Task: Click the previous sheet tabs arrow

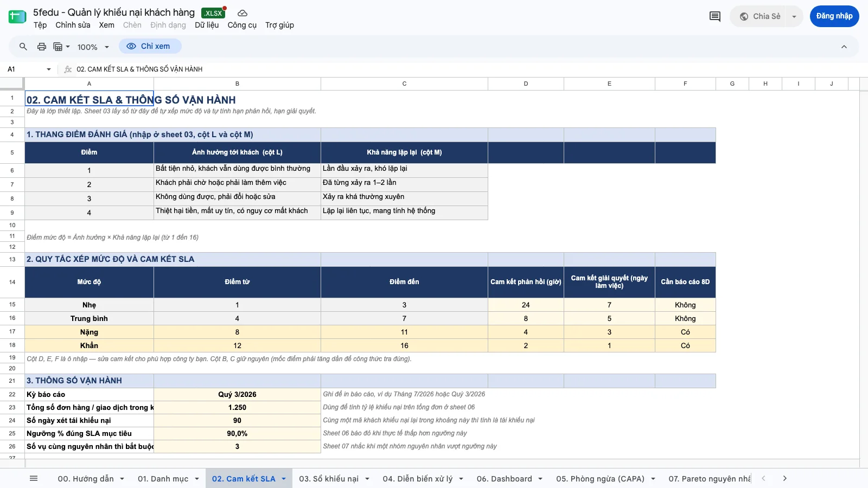Action: [763, 478]
